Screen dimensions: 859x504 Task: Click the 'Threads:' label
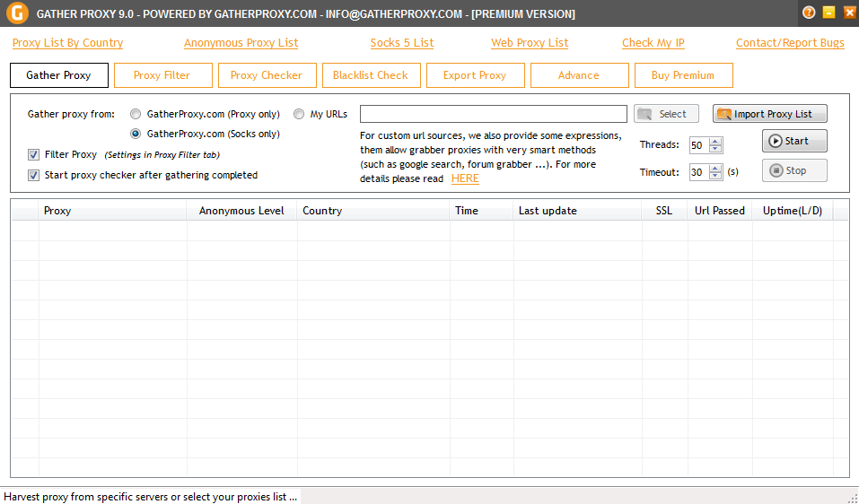[x=660, y=144]
